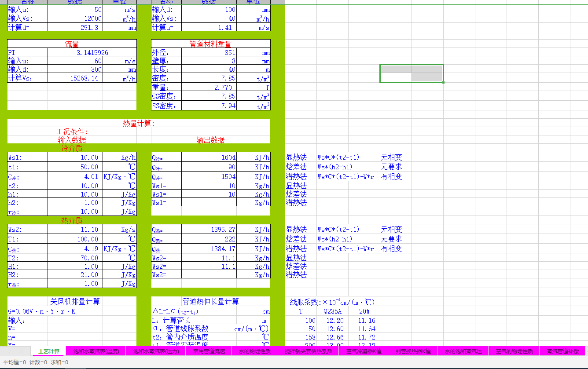Select the SS密度 value 7.94
Viewport: 588px width, 369px height.
209,106
